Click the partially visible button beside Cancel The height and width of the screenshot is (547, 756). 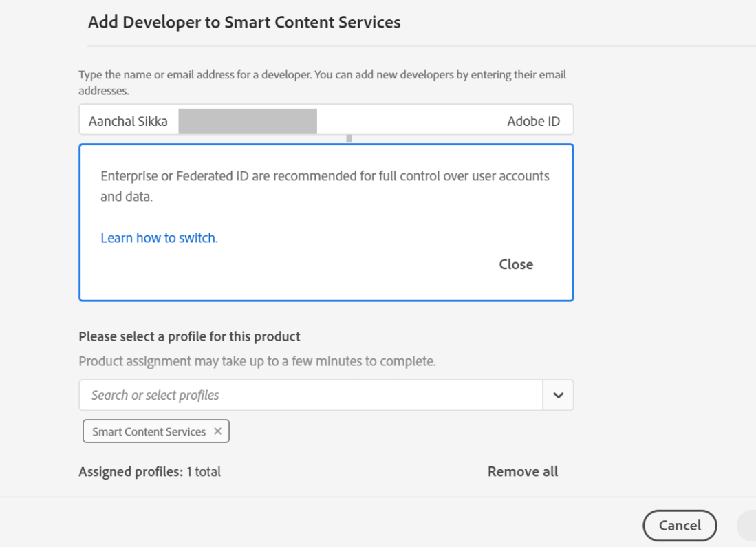(746, 526)
